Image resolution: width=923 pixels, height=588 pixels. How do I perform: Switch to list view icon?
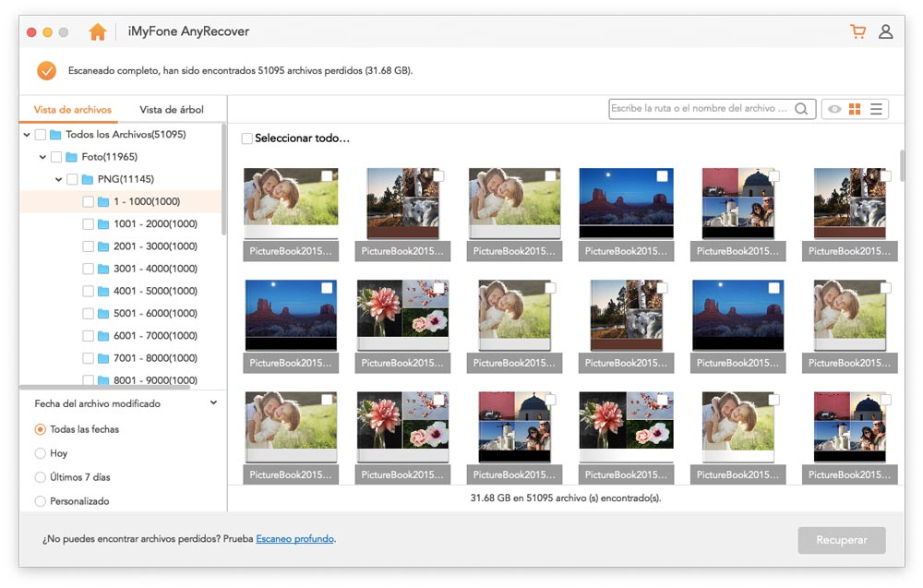point(876,109)
